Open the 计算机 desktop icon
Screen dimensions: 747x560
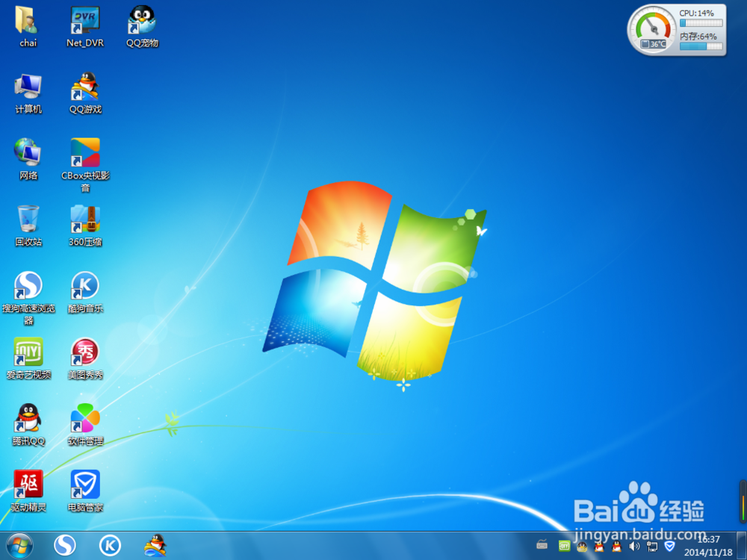coord(28,93)
